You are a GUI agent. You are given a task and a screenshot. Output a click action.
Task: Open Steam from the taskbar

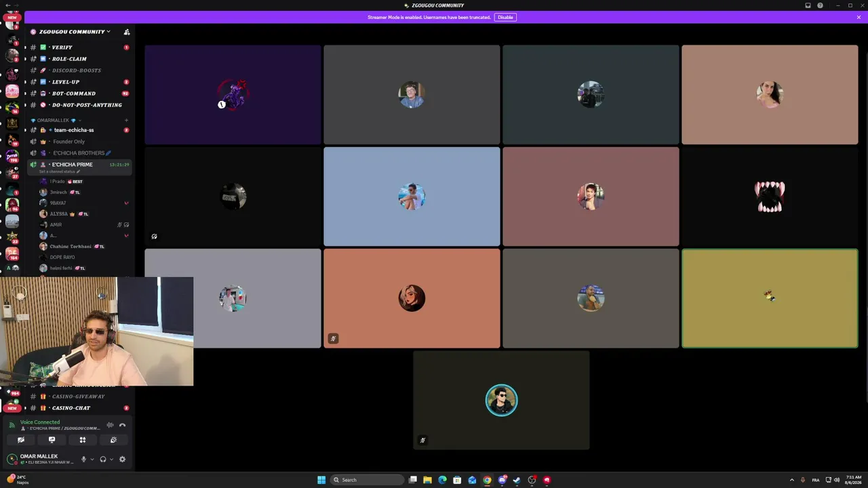517,480
